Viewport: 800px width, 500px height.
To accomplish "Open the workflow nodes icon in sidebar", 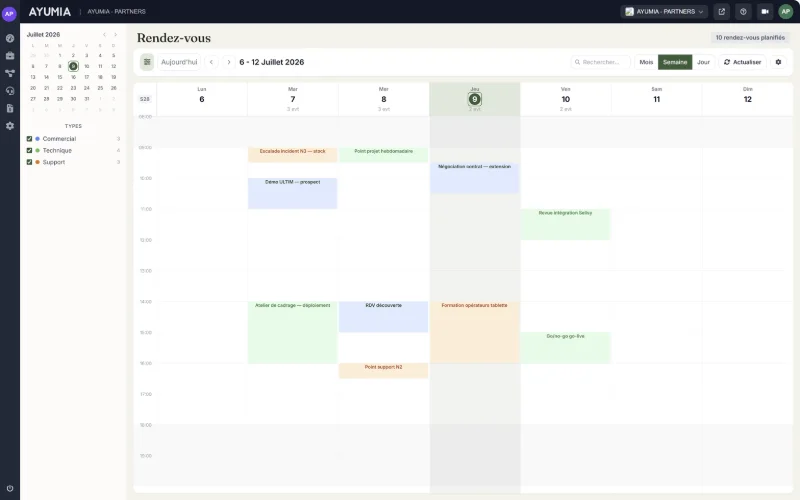I will 10,73.
